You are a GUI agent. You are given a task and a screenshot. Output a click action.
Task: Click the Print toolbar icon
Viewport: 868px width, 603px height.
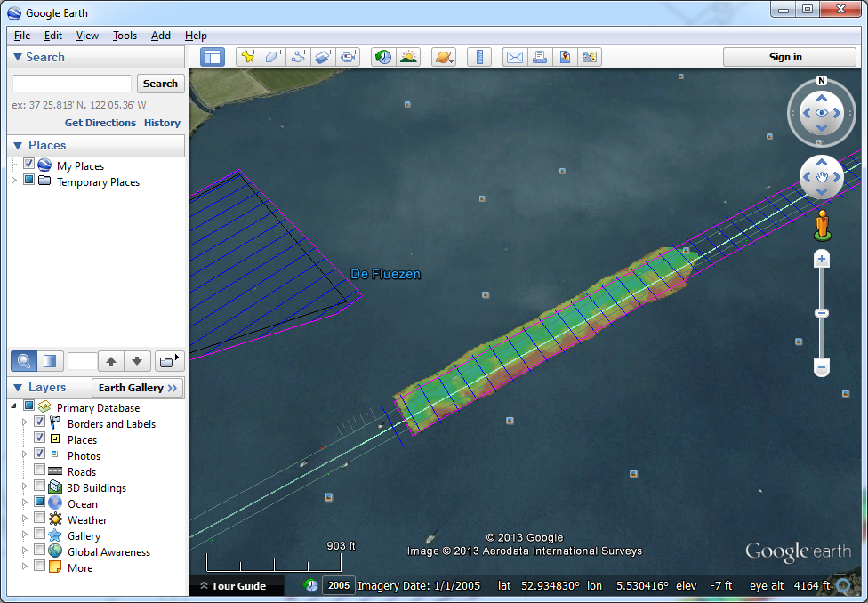[x=540, y=57]
